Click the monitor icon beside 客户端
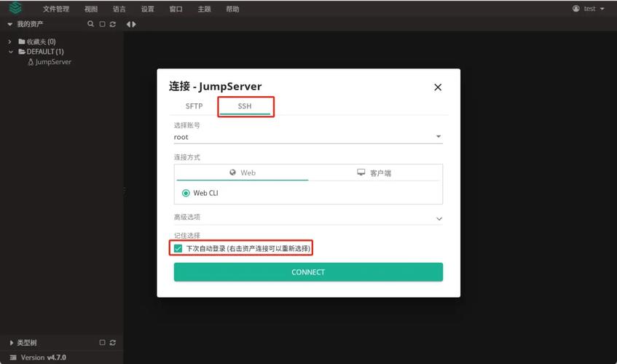The width and height of the screenshot is (617, 364). point(361,173)
